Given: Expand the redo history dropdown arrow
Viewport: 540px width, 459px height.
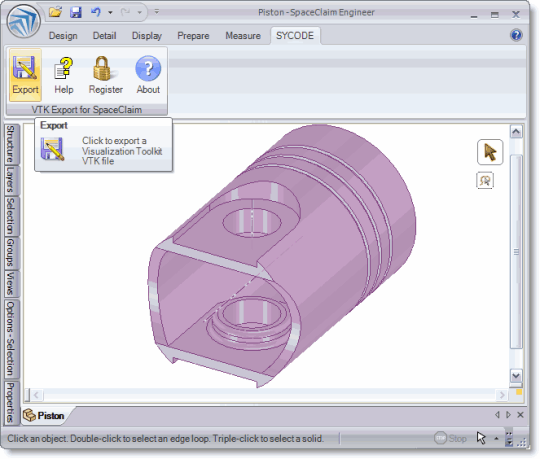Looking at the screenshot, I should coord(139,13).
